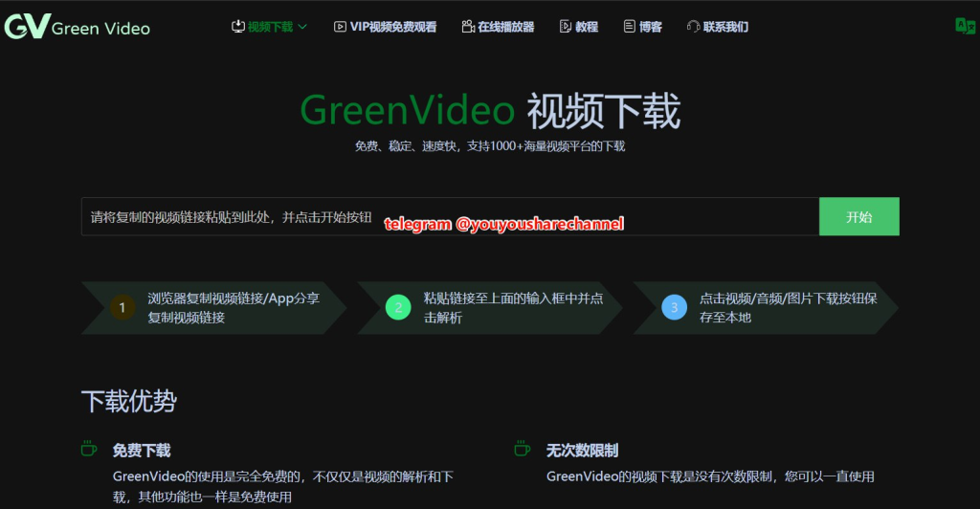Click the 下载优势 section heading
The height and width of the screenshot is (509, 980).
click(129, 401)
